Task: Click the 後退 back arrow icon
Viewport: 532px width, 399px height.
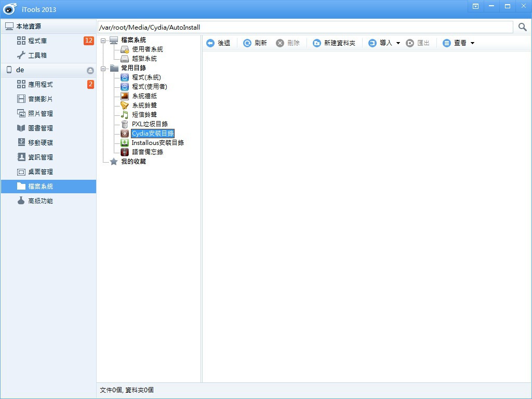Action: pyautogui.click(x=210, y=43)
